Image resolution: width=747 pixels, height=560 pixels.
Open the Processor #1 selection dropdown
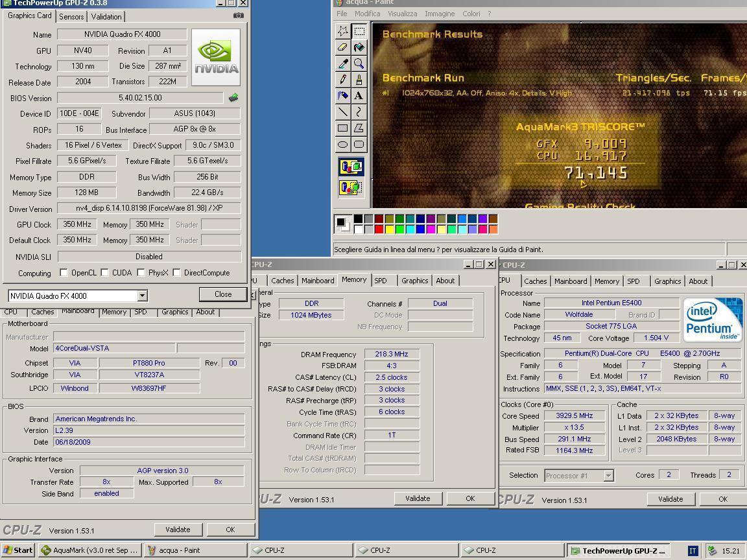coord(608,475)
